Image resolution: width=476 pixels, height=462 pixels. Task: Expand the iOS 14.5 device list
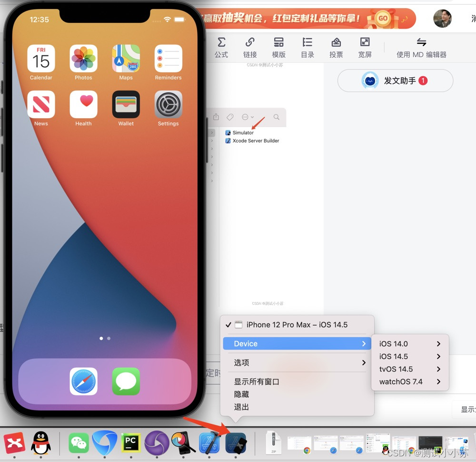[410, 356]
